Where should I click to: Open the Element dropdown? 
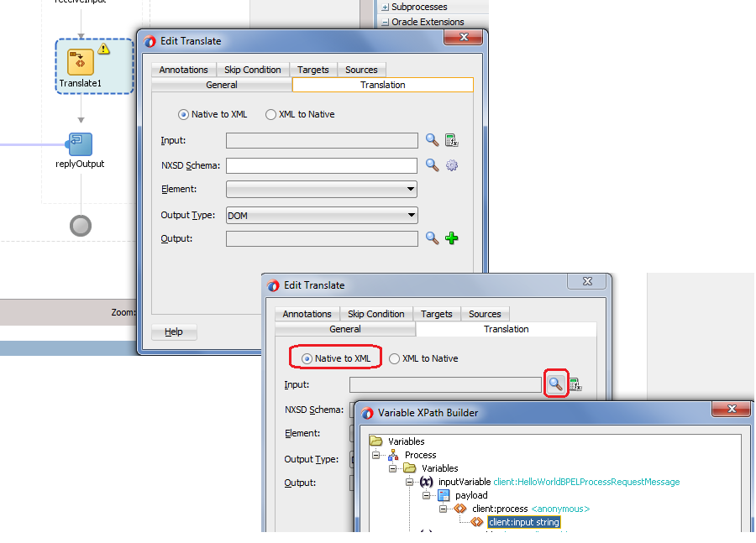(410, 189)
